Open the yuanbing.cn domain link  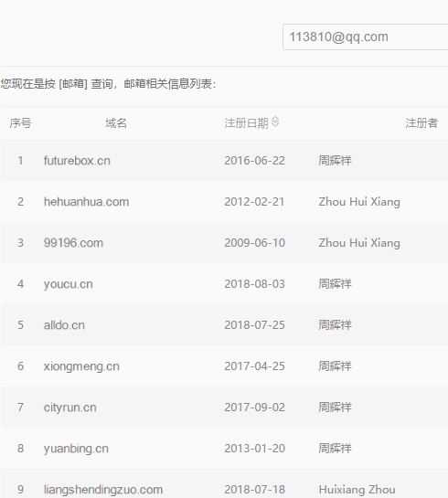click(x=76, y=449)
